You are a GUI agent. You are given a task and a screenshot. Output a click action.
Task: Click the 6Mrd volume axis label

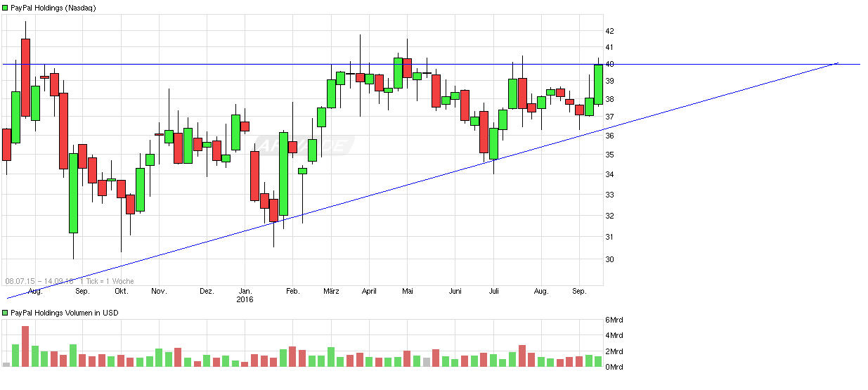pos(614,320)
